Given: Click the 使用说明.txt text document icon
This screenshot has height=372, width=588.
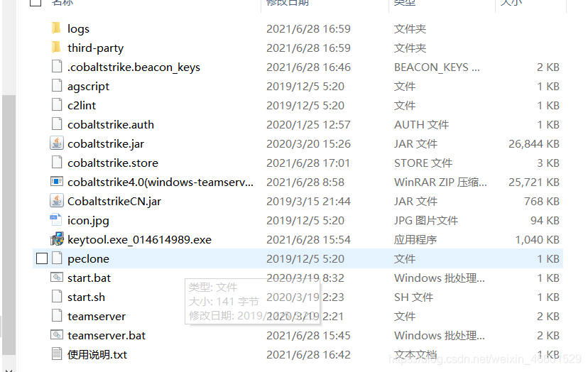Looking at the screenshot, I should click(57, 354).
